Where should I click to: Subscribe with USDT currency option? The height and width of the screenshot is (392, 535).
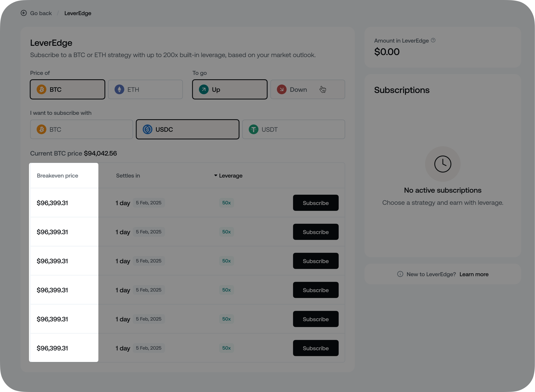click(294, 130)
